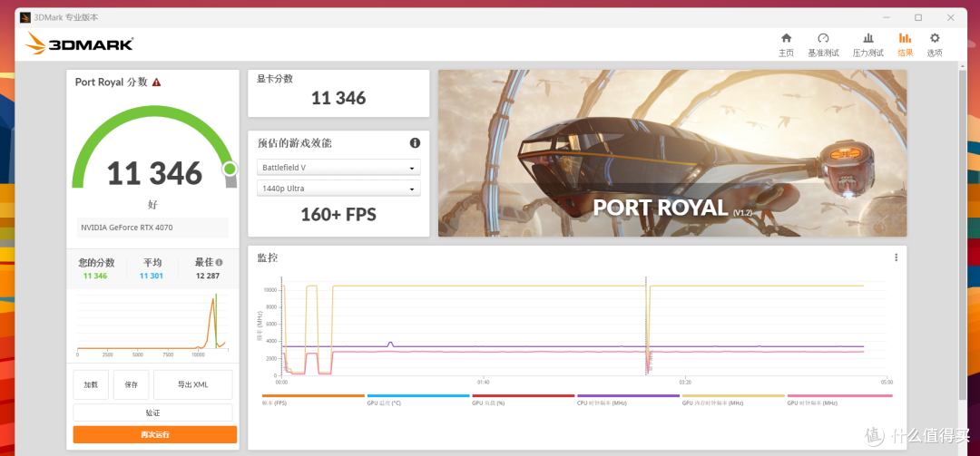The image size is (980, 456).
Task: Click the 3DMark logo in header
Action: [x=79, y=44]
